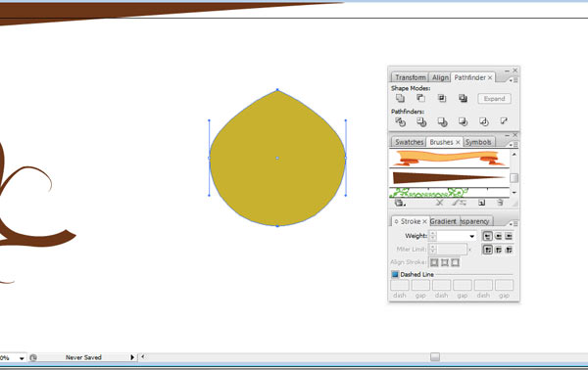Align stroke to inside
The image size is (588, 370).
click(x=444, y=262)
